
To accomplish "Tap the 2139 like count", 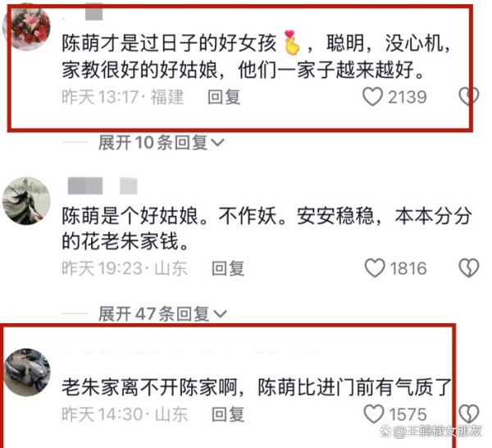I will tap(408, 97).
